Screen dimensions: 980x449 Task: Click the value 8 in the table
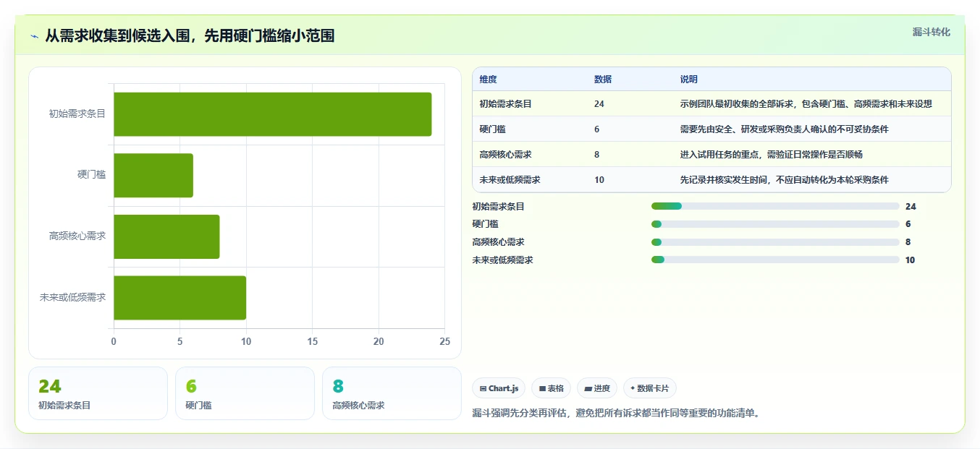[596, 155]
